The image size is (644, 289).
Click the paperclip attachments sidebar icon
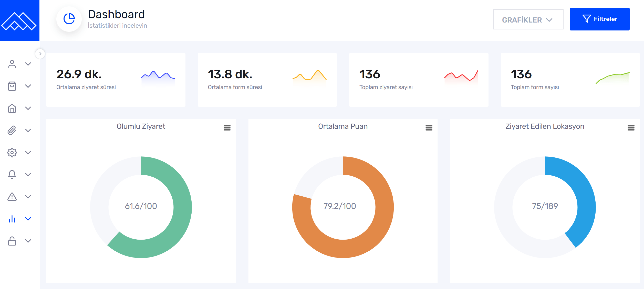12,130
